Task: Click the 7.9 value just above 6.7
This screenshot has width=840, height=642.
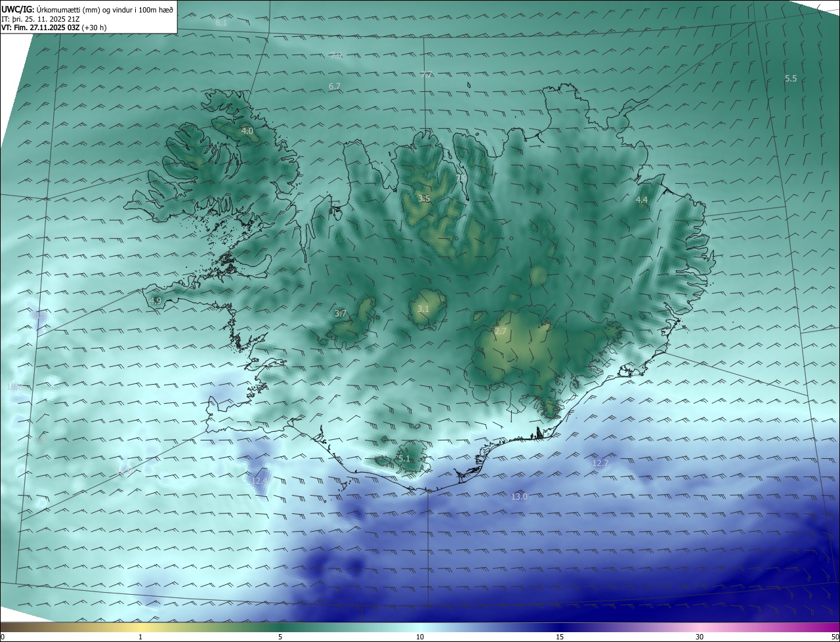Action: point(336,56)
